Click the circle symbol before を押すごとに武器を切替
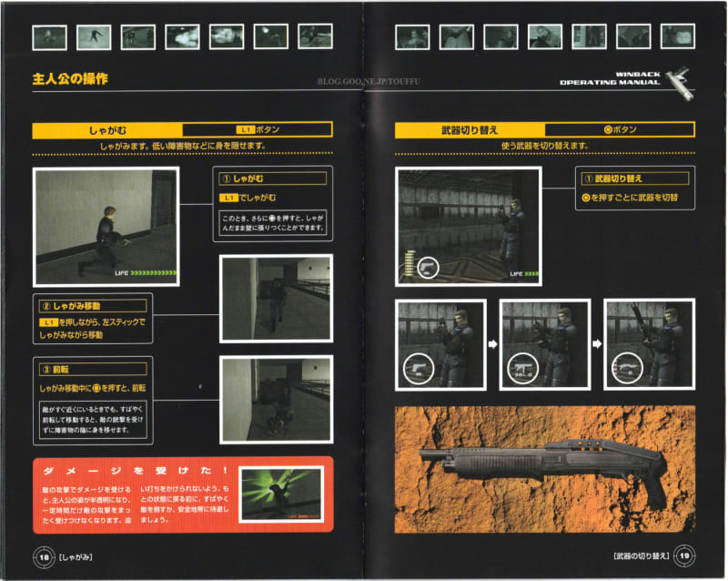Image resolution: width=728 pixels, height=581 pixels. point(586,198)
